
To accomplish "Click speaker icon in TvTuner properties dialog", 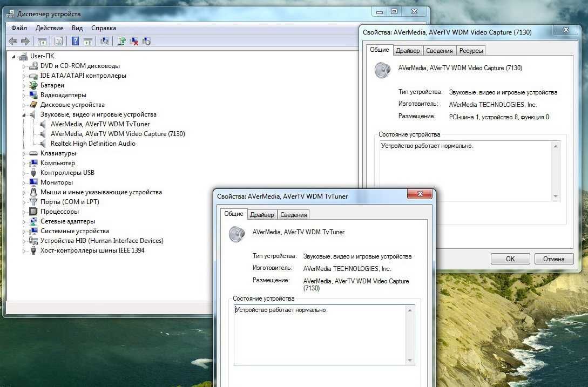I will pyautogui.click(x=237, y=234).
